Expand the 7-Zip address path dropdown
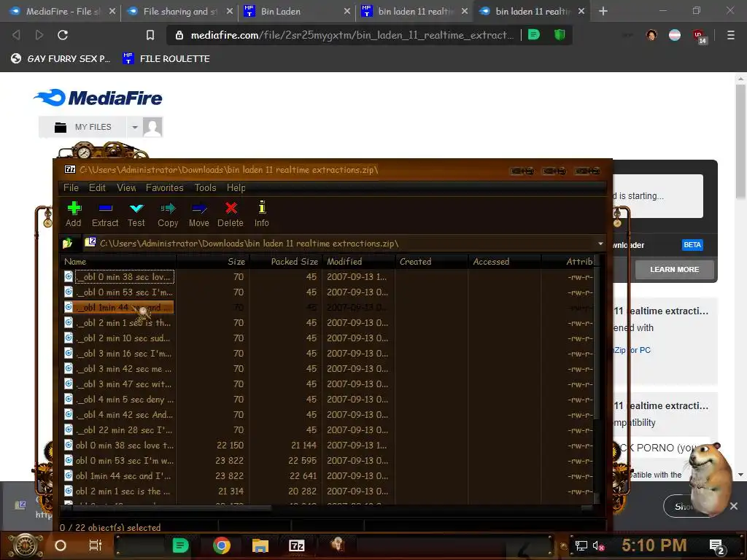This screenshot has height=560, width=747. pos(600,244)
